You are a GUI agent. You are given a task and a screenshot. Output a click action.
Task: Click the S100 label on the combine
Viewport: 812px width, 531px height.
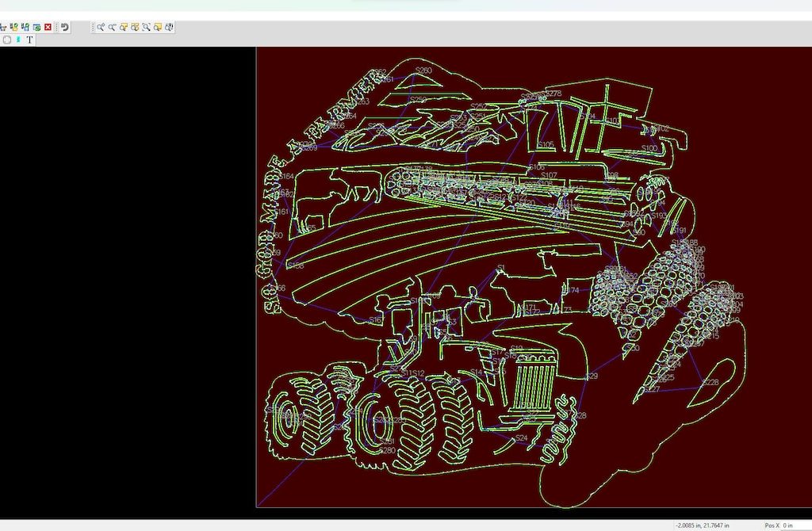click(x=649, y=148)
